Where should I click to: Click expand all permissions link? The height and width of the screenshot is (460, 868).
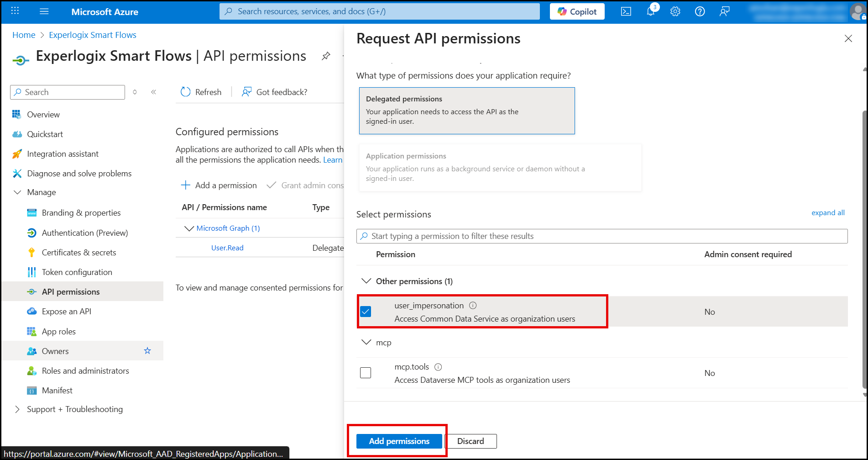(x=828, y=212)
